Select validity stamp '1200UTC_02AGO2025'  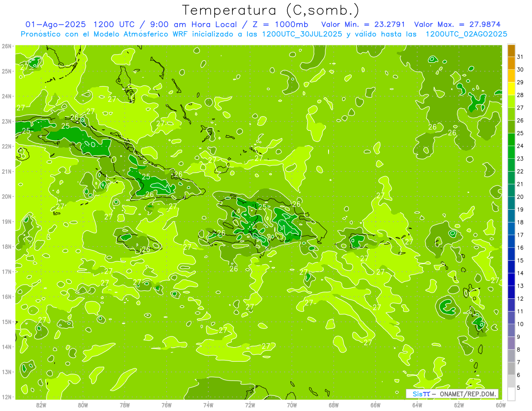coord(466,34)
